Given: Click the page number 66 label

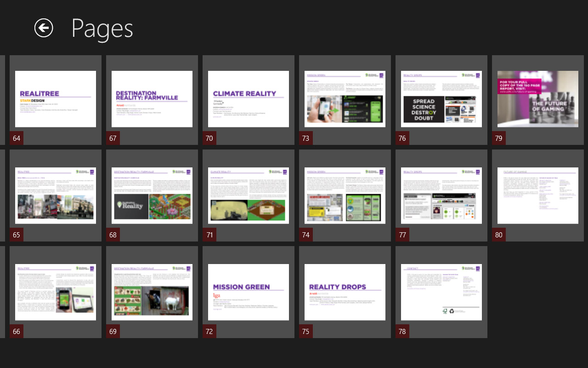Looking at the screenshot, I should click(17, 331).
